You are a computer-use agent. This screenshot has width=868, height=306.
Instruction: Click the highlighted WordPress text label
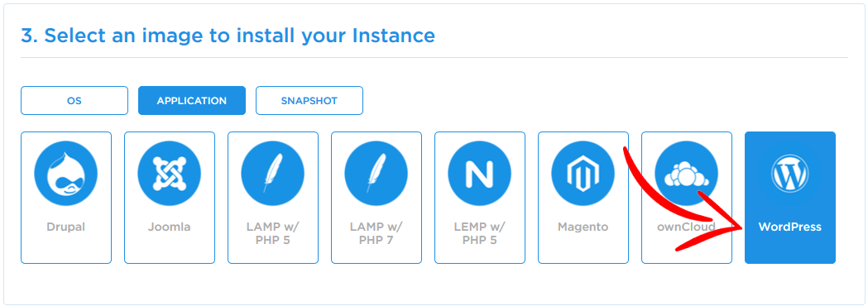pyautogui.click(x=790, y=227)
